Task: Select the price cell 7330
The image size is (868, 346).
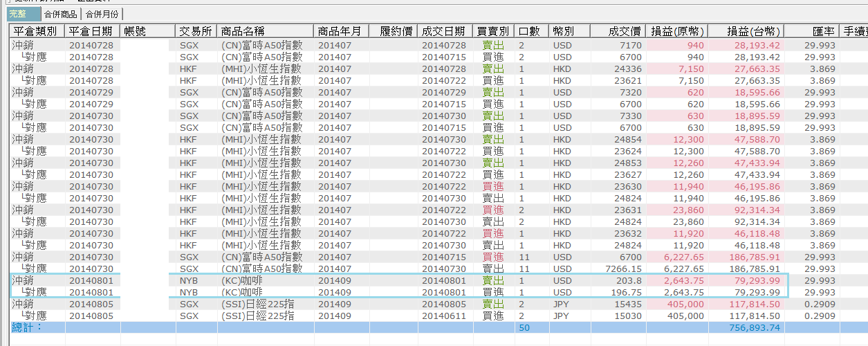Action: pyautogui.click(x=618, y=116)
